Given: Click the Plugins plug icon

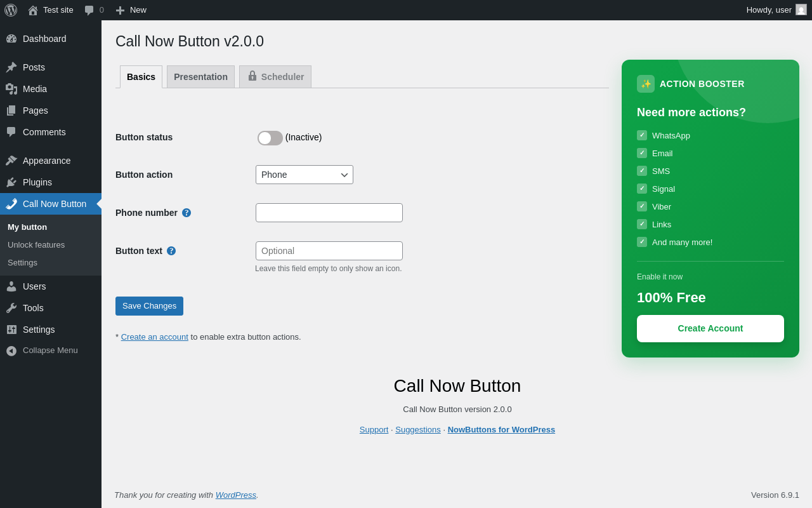Looking at the screenshot, I should click(x=11, y=182).
